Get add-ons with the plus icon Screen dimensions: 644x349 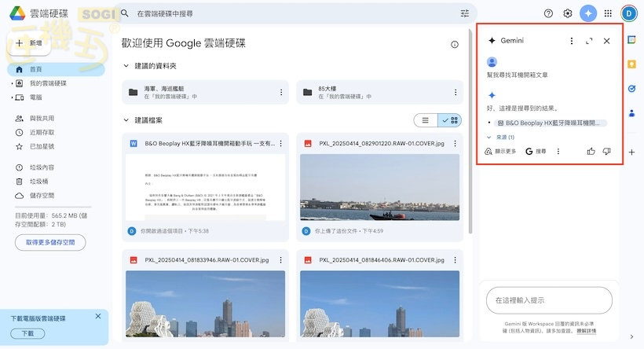pos(631,152)
